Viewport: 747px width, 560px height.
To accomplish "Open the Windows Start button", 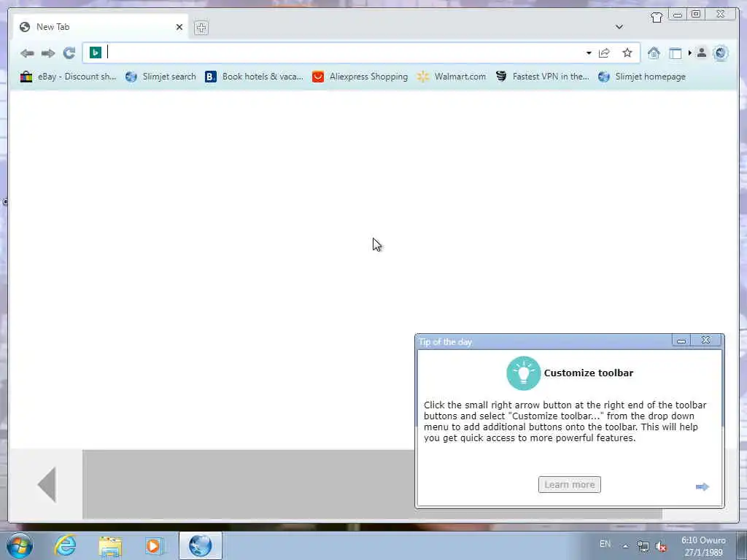I will point(20,545).
